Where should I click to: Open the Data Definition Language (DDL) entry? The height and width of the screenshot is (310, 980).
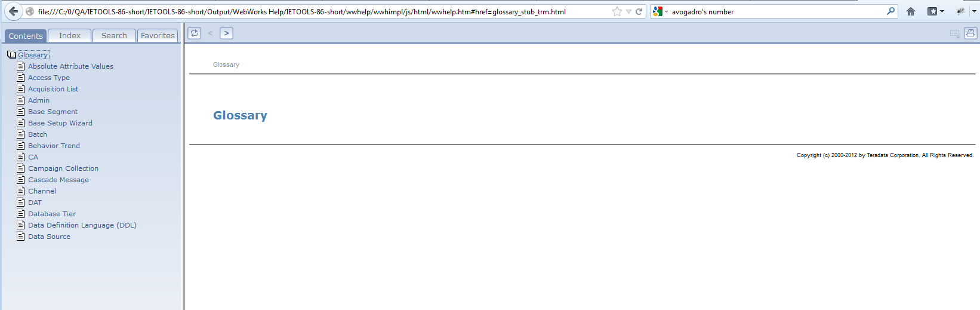click(x=82, y=225)
